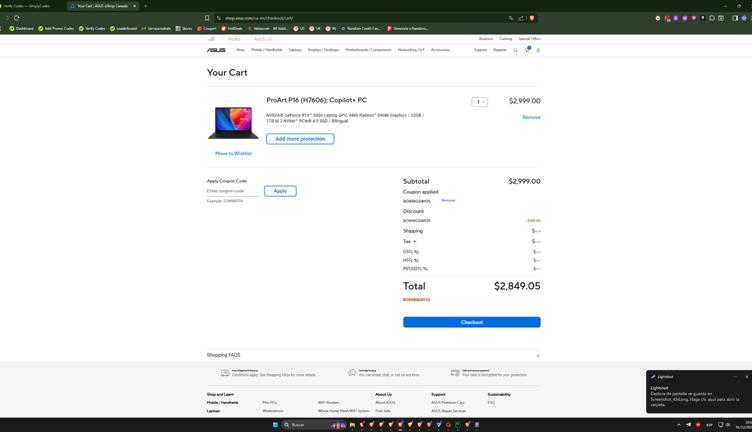
Task: Click the ASUS logo in header
Action: [x=216, y=50]
